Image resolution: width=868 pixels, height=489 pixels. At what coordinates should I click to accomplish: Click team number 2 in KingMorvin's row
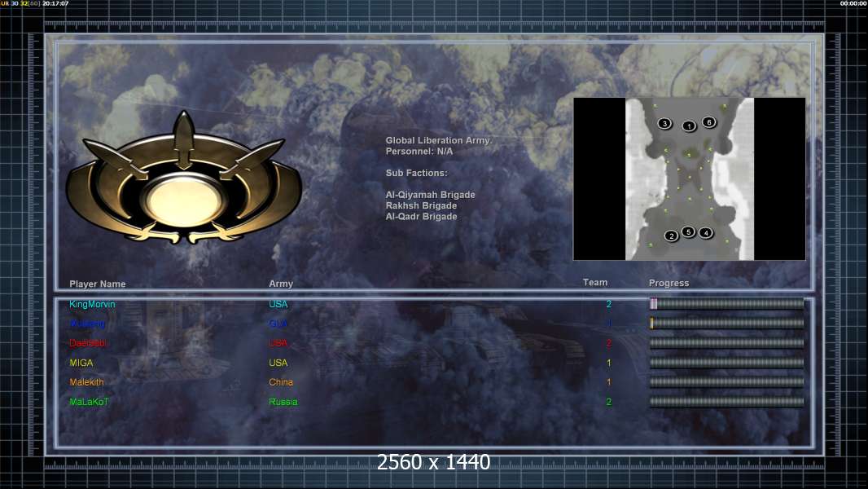pos(609,304)
